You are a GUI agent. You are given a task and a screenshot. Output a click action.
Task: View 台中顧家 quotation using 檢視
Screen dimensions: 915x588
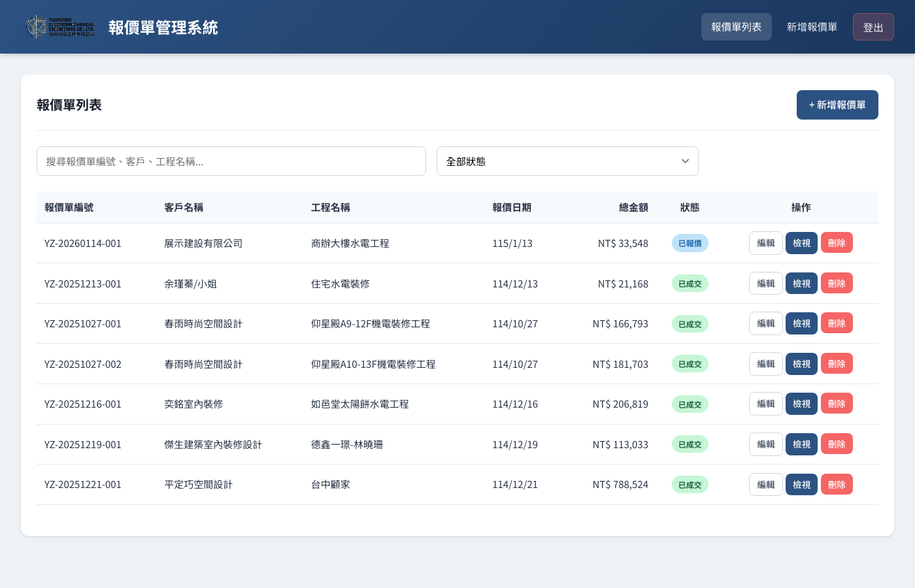(801, 484)
